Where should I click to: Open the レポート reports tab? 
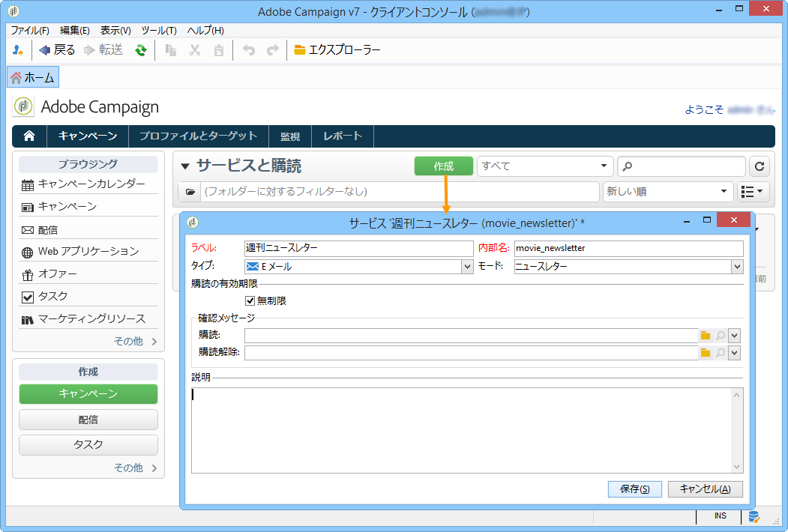point(343,136)
